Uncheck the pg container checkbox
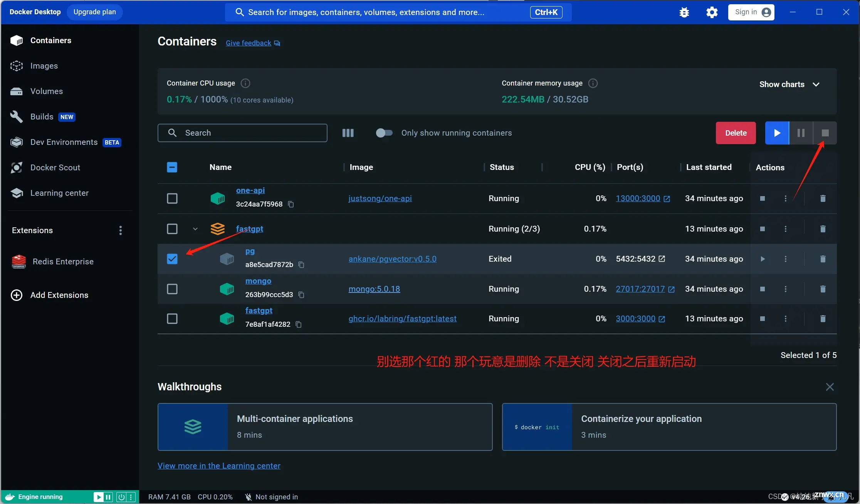The image size is (860, 504). tap(172, 259)
